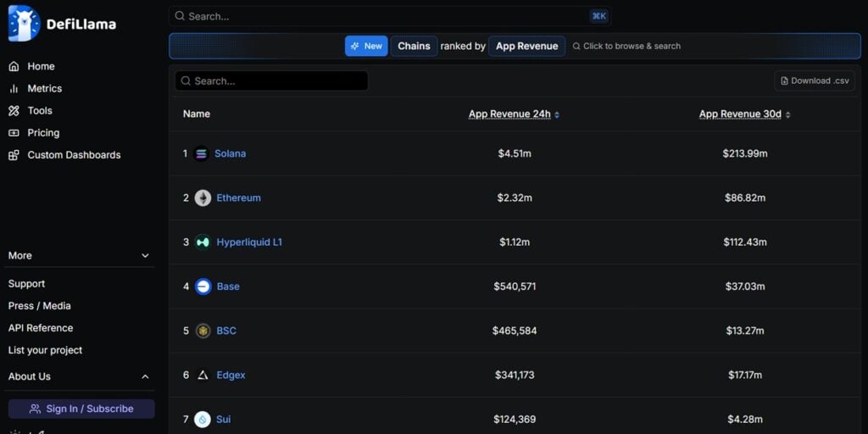The image size is (868, 434).
Task: Open the BSC chain link
Action: 226,331
